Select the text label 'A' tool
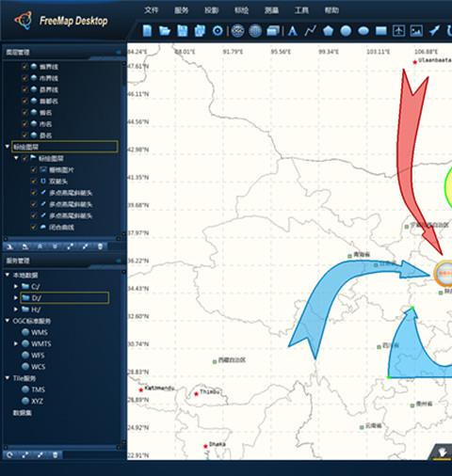Screen dimensions: 452x476 point(293,31)
